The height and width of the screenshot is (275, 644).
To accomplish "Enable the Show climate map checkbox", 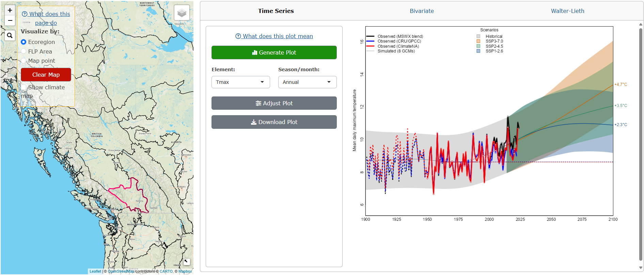I will [23, 87].
